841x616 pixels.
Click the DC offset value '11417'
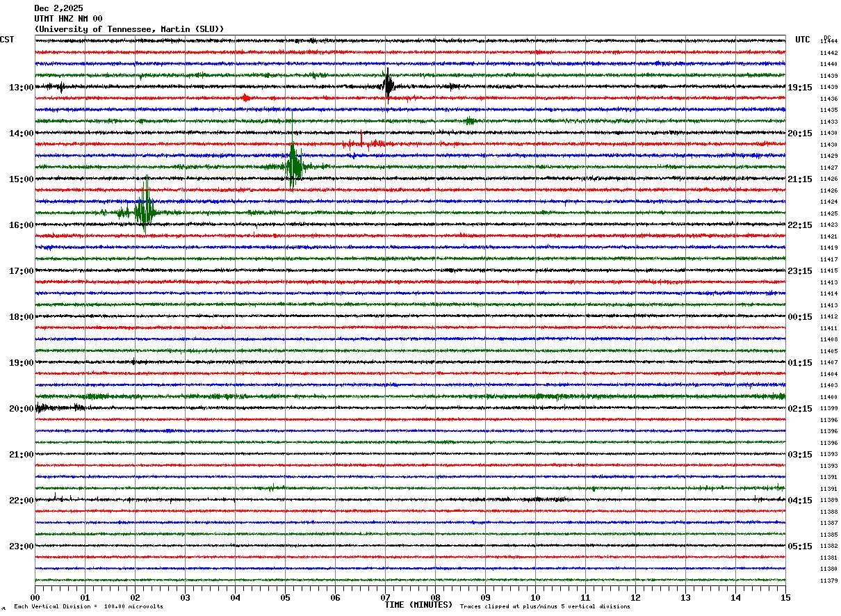tap(828, 259)
